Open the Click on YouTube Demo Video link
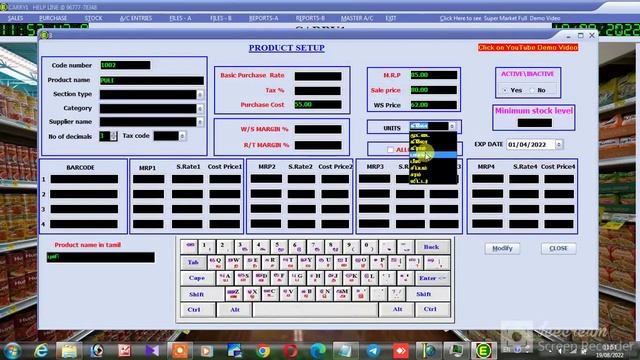The width and height of the screenshot is (640, 360). point(528,47)
